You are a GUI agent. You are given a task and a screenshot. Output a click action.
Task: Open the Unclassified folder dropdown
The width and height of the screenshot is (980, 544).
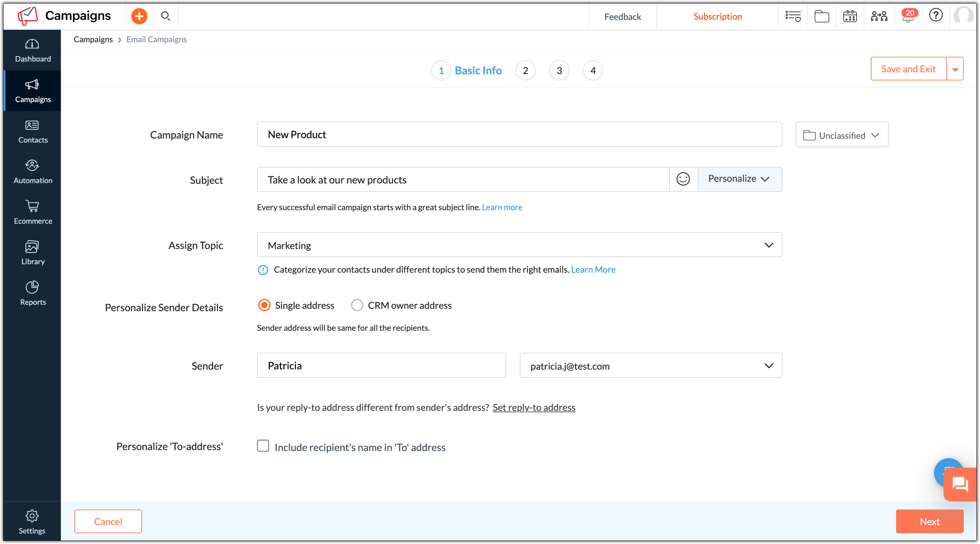(842, 135)
